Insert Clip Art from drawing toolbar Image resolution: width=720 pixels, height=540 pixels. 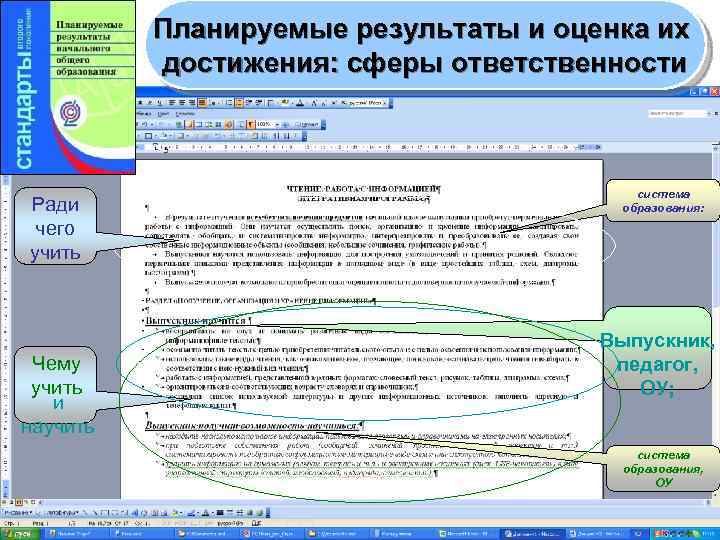point(155,513)
